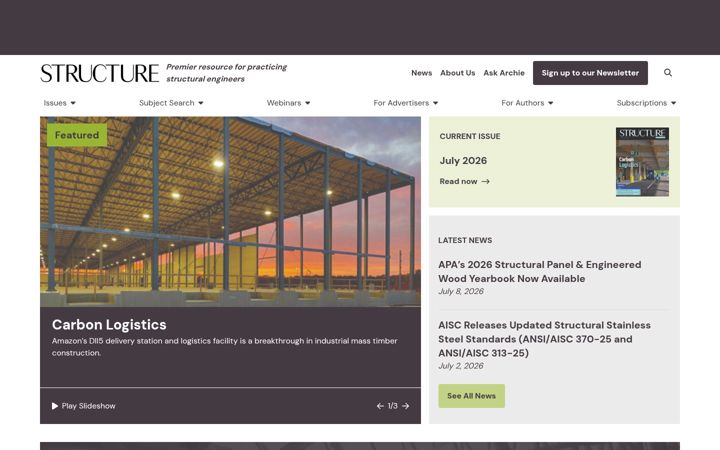Click the July 8, 2026 date

pos(461,291)
